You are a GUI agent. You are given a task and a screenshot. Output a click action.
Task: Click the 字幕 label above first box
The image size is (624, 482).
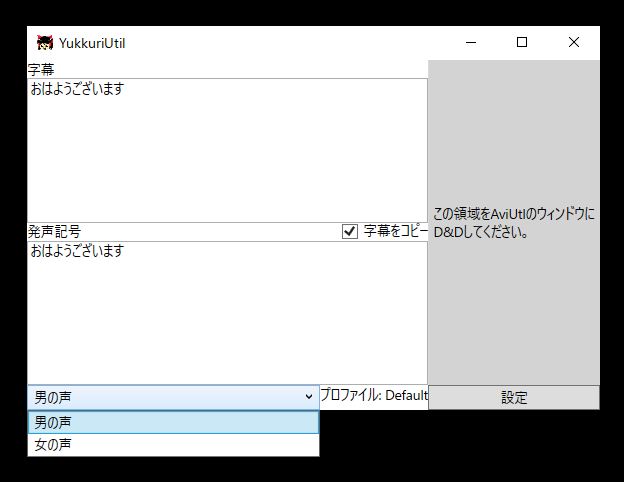coord(41,70)
